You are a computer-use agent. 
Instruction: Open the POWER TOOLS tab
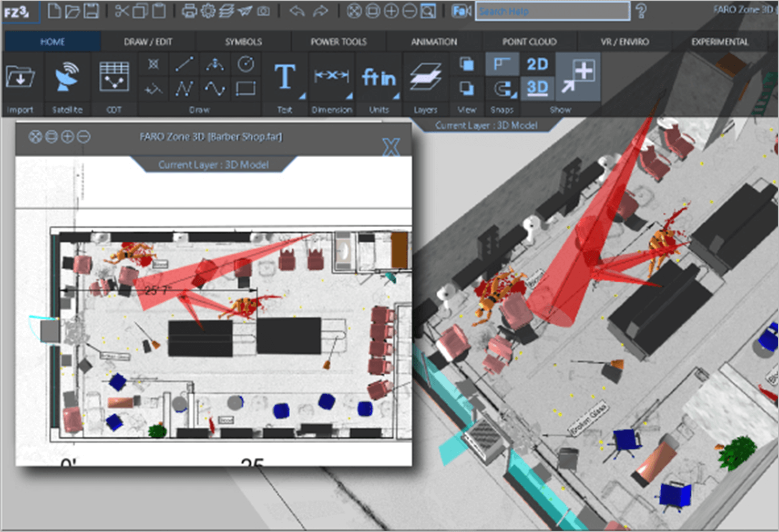tap(339, 42)
